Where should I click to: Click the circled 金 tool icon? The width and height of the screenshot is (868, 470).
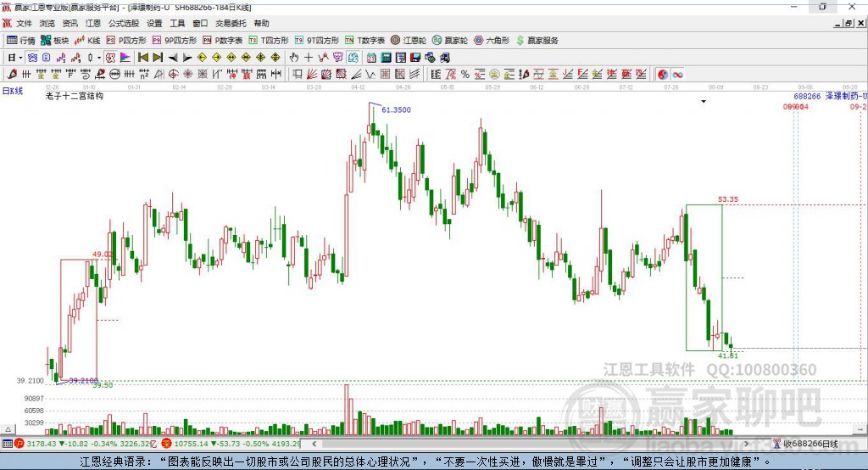494,75
